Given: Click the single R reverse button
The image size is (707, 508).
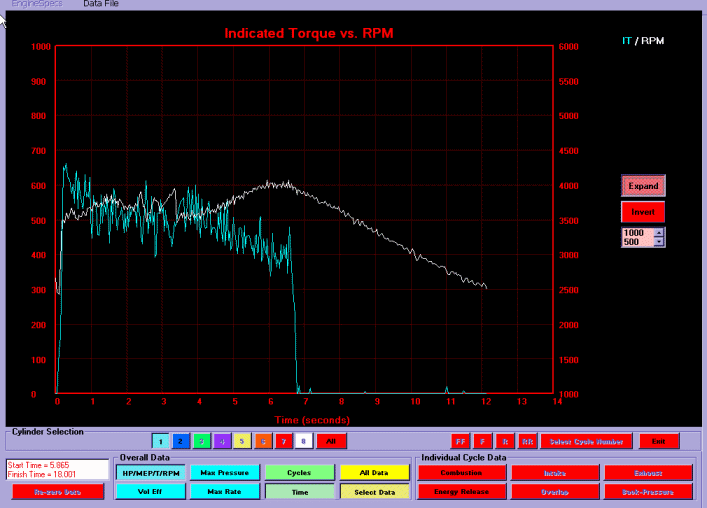Looking at the screenshot, I should (505, 441).
